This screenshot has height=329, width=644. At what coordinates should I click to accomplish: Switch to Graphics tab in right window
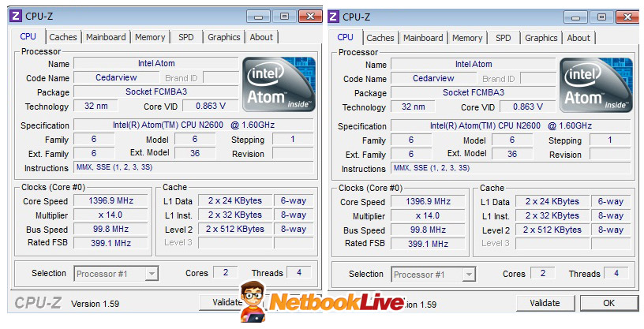[541, 38]
